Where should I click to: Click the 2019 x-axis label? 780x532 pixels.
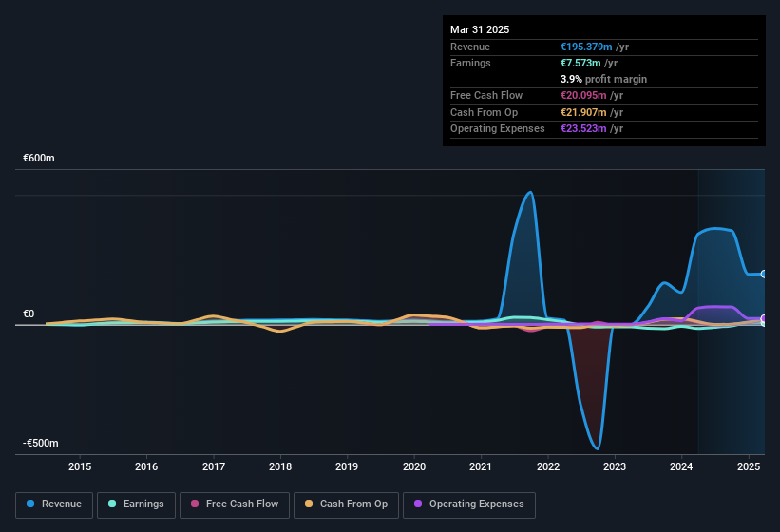coord(347,466)
